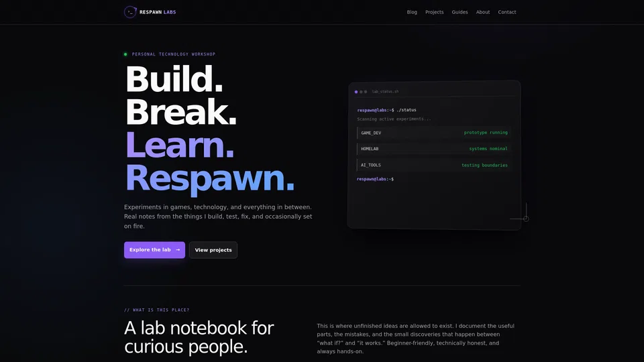The width and height of the screenshot is (644, 362).
Task: Open the RESPAWN LABS home link text
Action: click(158, 12)
